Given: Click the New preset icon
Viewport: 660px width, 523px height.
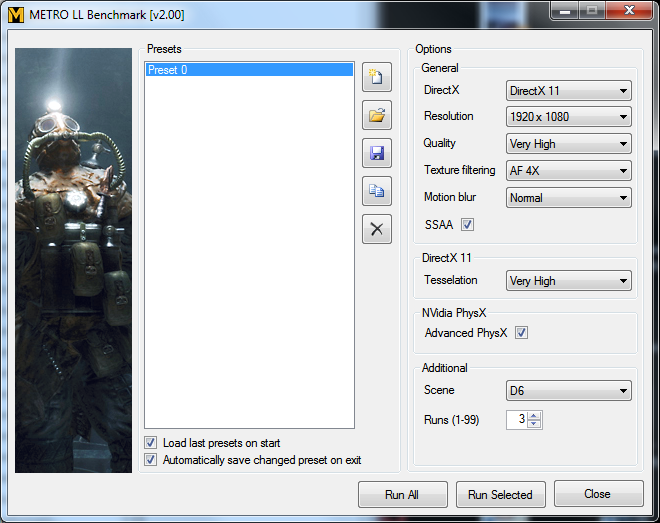Looking at the screenshot, I should click(x=377, y=77).
